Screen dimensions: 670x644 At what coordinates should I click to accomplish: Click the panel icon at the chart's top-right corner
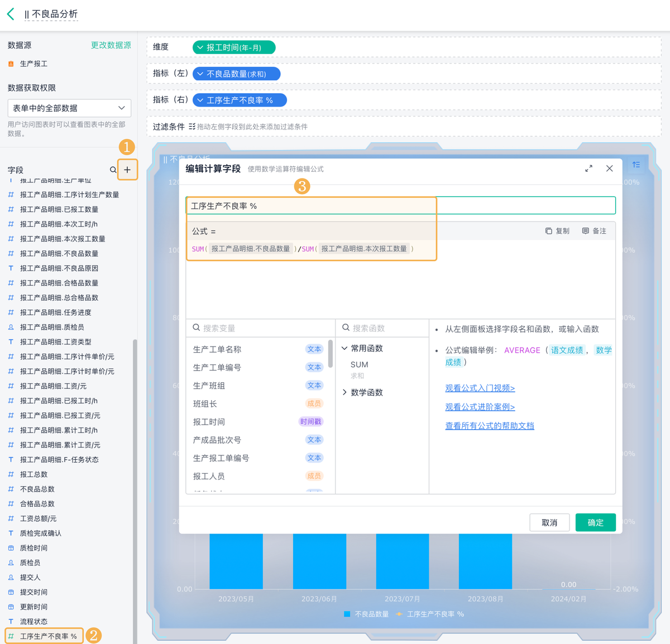pyautogui.click(x=636, y=165)
